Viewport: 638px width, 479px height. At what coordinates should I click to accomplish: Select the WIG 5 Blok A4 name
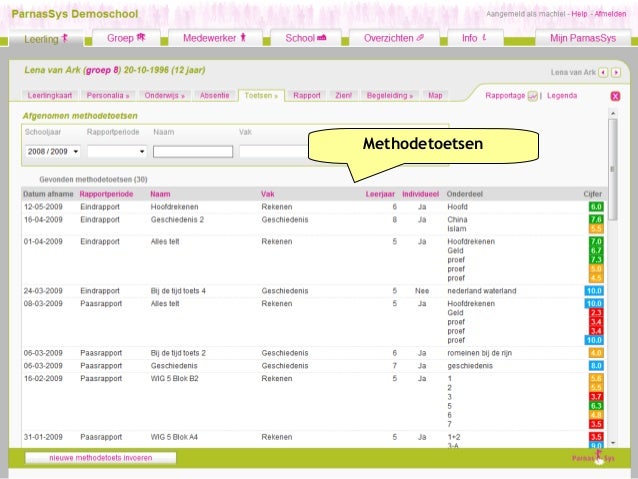[x=174, y=437]
